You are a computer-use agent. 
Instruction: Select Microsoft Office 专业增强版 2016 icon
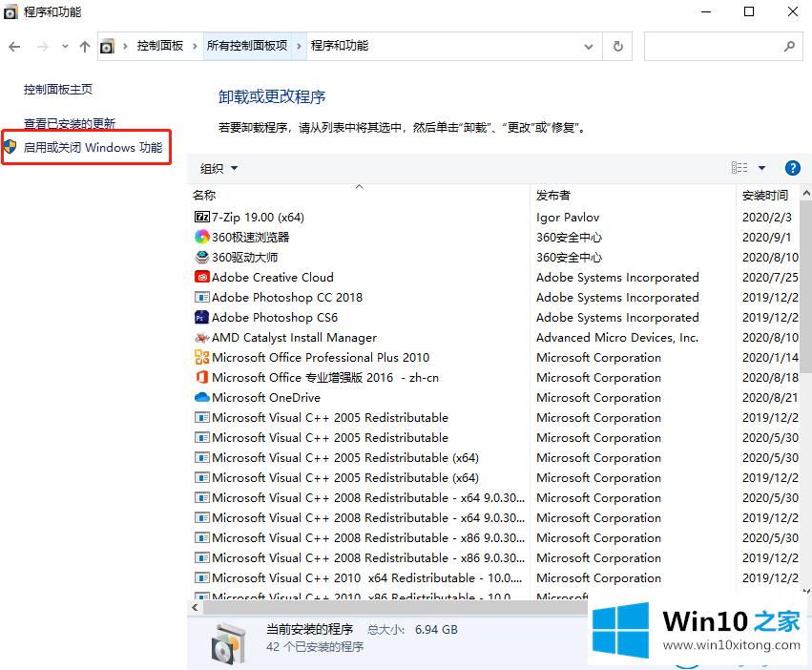pyautogui.click(x=202, y=377)
